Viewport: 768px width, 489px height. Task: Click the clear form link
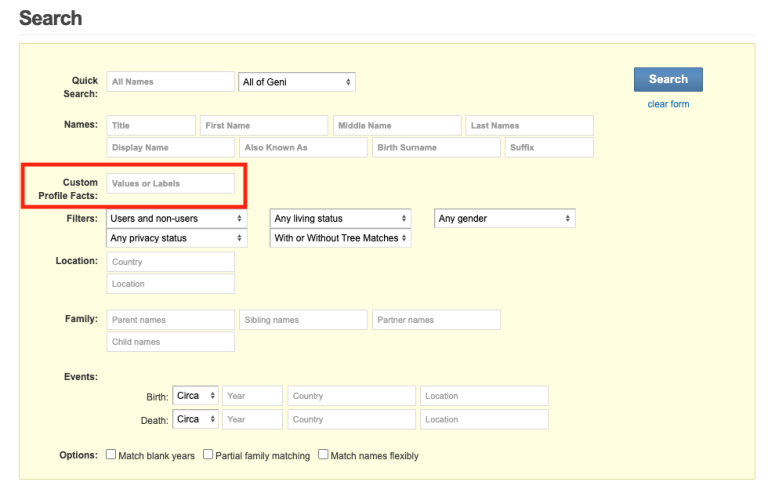(668, 104)
